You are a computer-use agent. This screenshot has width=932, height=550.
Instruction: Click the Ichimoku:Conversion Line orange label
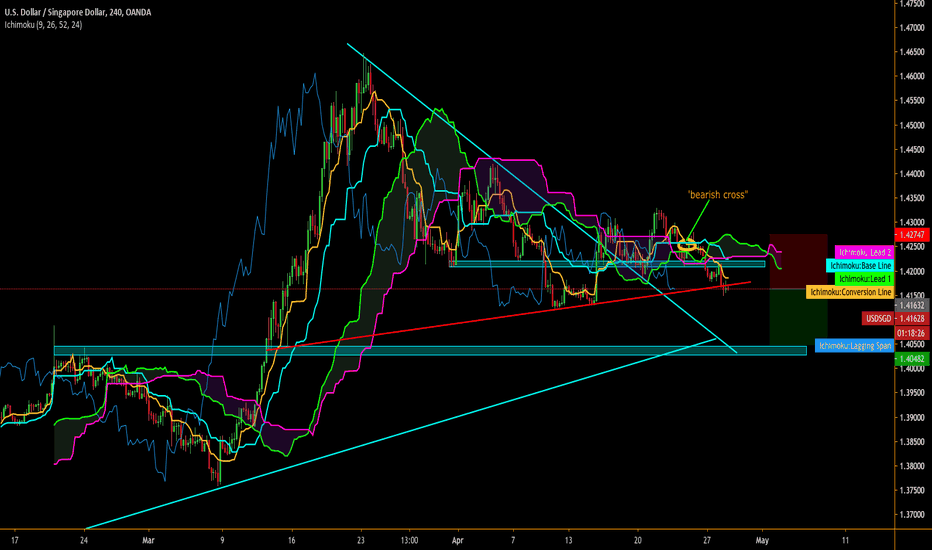point(850,291)
